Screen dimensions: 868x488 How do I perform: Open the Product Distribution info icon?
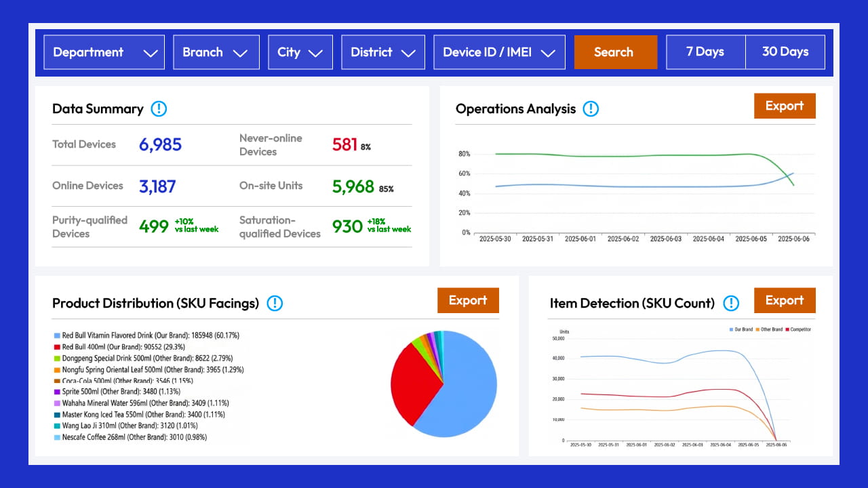point(274,303)
